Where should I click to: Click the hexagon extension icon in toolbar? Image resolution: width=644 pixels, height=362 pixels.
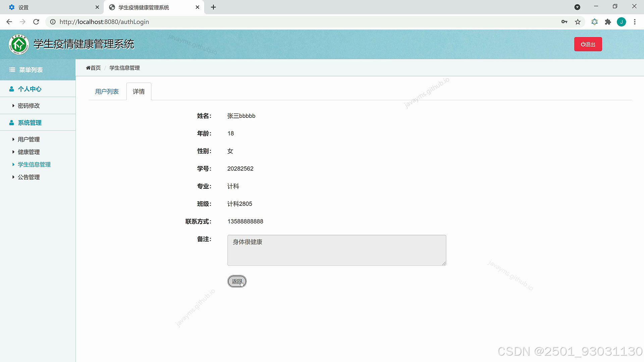[594, 22]
